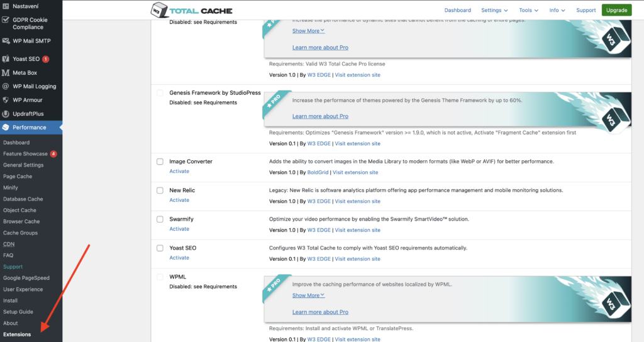Viewport: 644px width, 342px height.
Task: Open the Info dropdown menu
Action: coord(557,11)
